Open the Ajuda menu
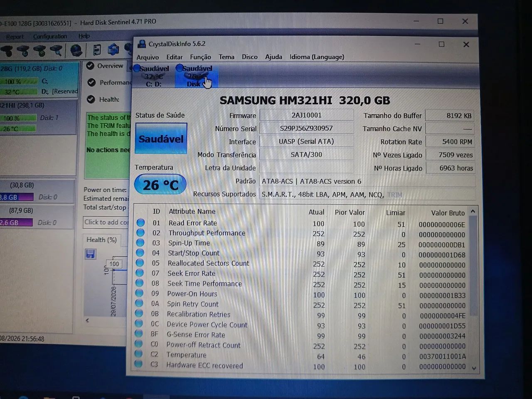The width and height of the screenshot is (532, 399). tap(273, 57)
